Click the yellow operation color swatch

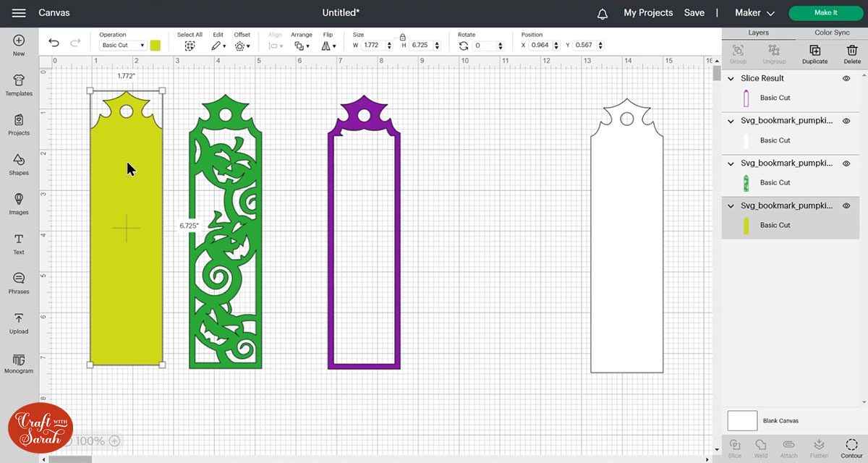pos(156,46)
